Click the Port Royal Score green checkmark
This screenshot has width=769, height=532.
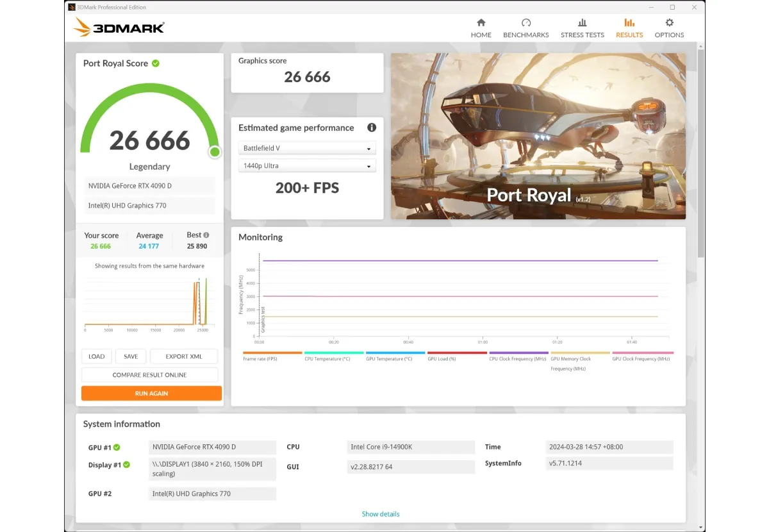156,63
